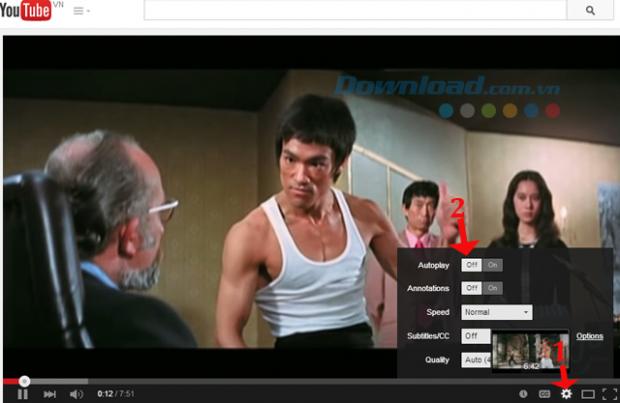Click the YouTube search input field
The image size is (620, 403).
point(355,11)
